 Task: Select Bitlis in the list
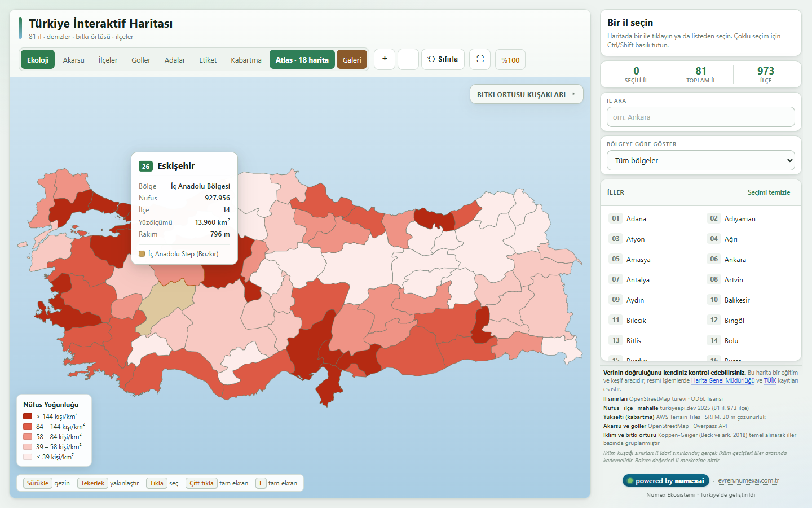coord(652,340)
